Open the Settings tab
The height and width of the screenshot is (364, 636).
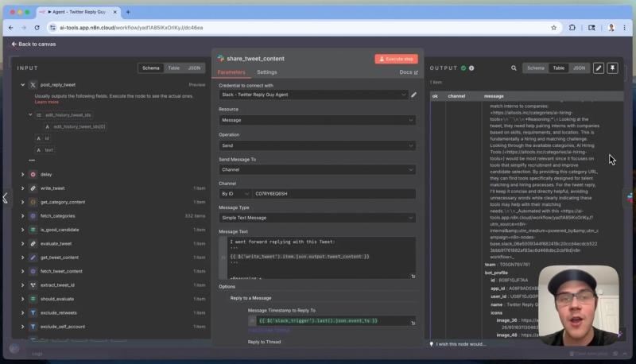(267, 72)
